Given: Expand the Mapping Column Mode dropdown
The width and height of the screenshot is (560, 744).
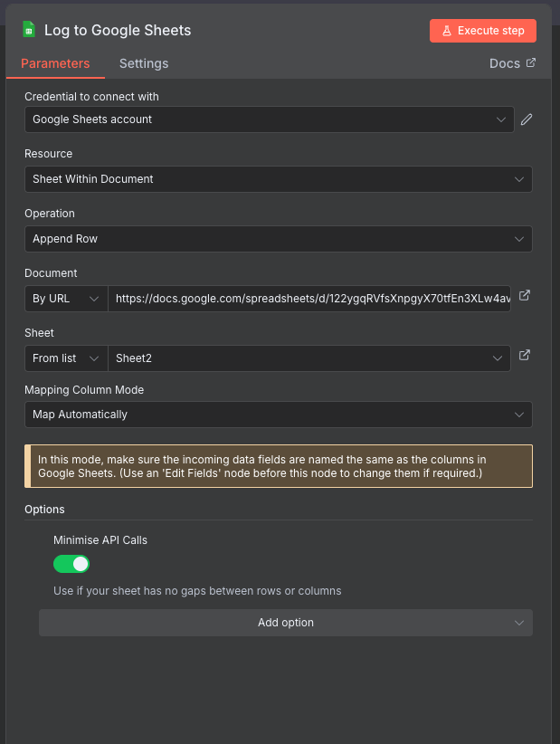Looking at the screenshot, I should click(x=278, y=415).
